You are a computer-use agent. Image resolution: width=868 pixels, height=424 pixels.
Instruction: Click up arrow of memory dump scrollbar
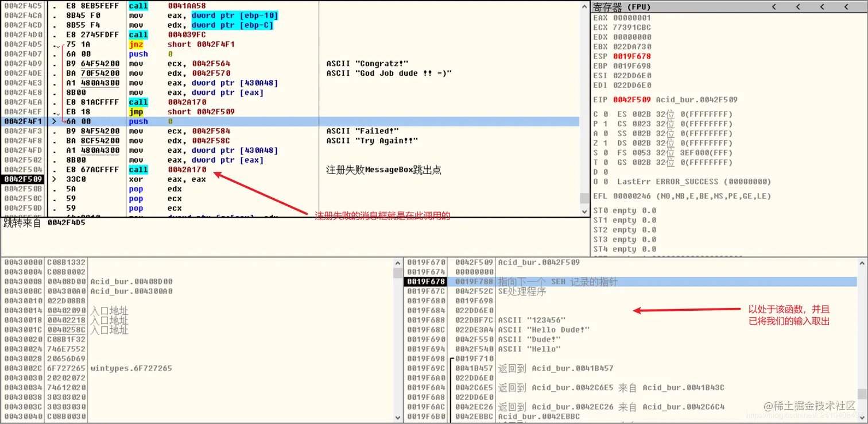[x=398, y=263]
